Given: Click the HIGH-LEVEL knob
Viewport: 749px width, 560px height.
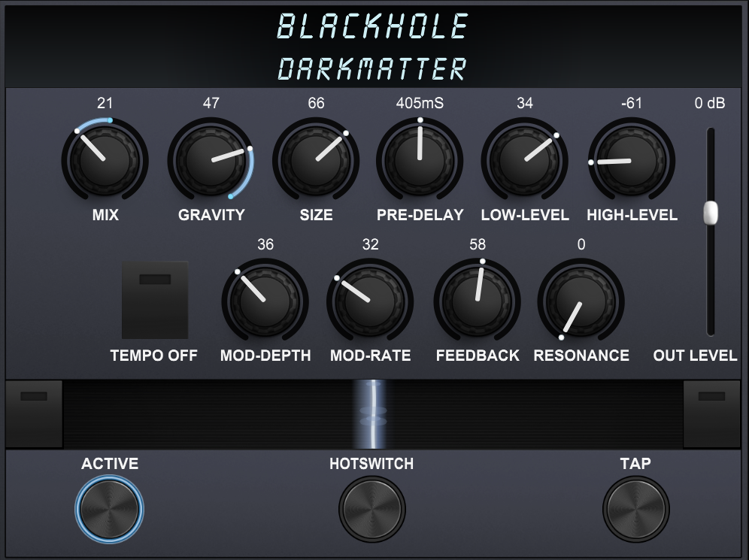Looking at the screenshot, I should 632,160.
